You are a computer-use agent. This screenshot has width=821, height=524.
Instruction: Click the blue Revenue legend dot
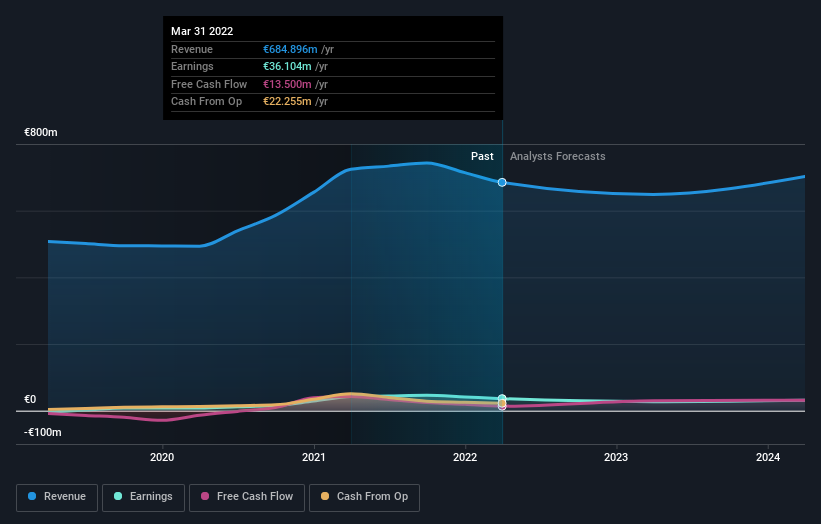click(x=32, y=496)
